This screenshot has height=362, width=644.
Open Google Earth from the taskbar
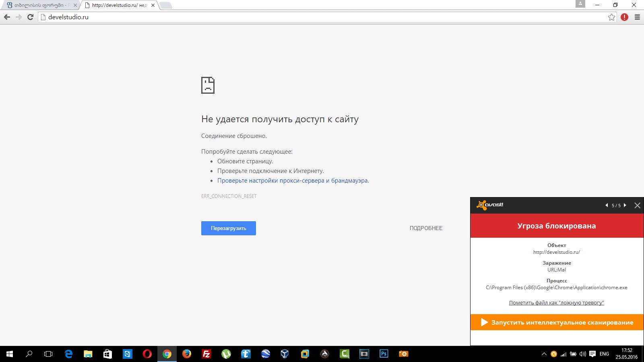266,354
